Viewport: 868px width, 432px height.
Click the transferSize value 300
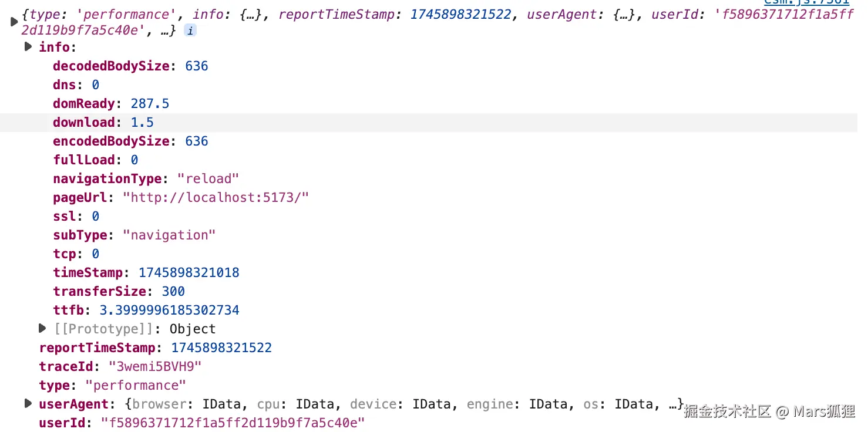(173, 291)
